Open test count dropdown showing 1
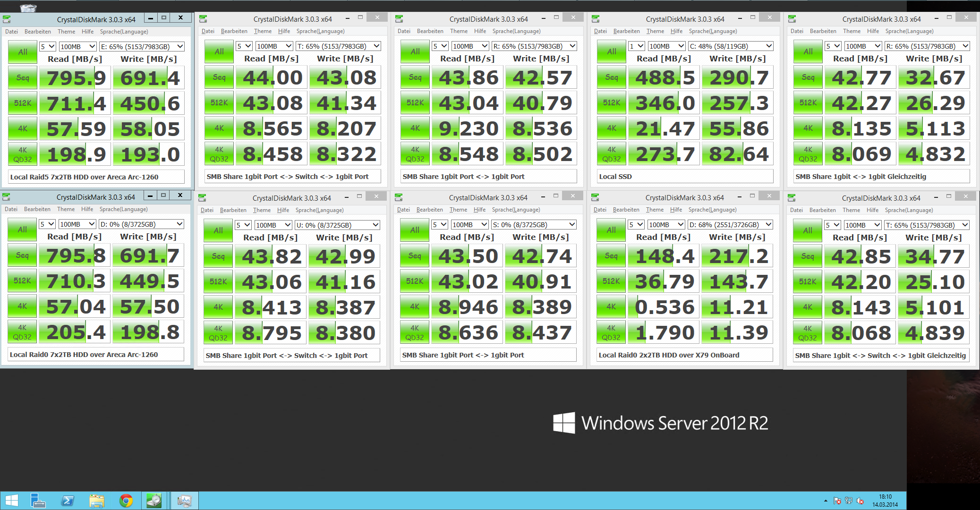 637,46
